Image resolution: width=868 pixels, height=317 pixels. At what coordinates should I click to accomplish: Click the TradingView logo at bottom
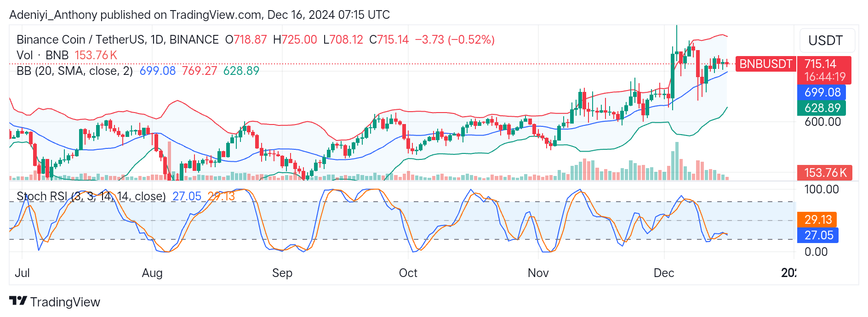pyautogui.click(x=55, y=302)
